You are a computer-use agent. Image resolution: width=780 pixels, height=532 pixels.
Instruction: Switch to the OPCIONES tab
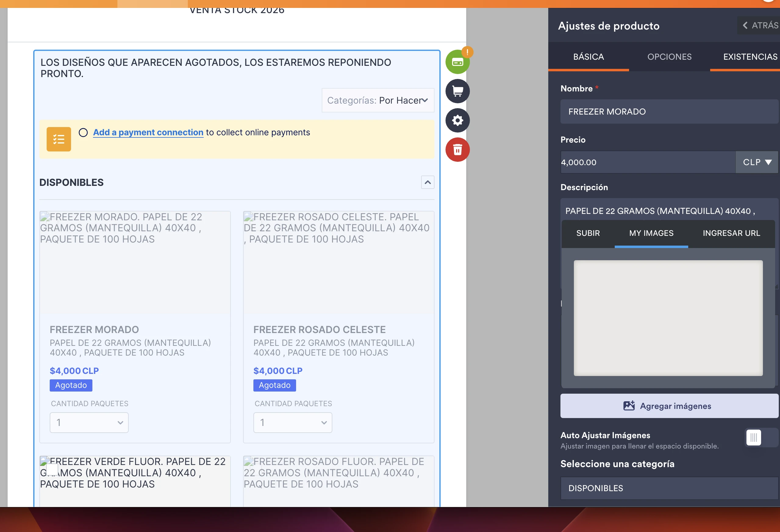click(669, 57)
